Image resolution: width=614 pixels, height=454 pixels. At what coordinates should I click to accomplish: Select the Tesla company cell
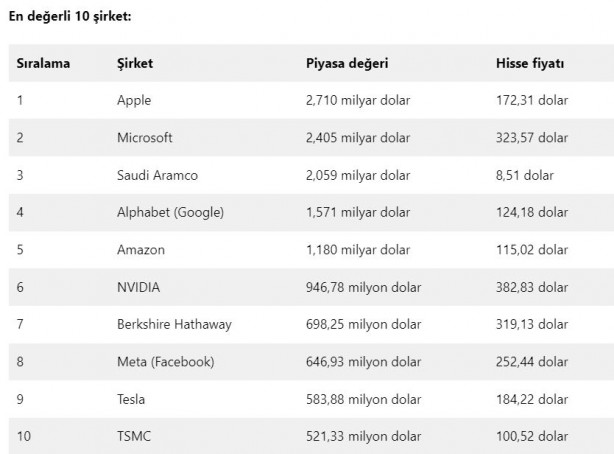point(131,399)
